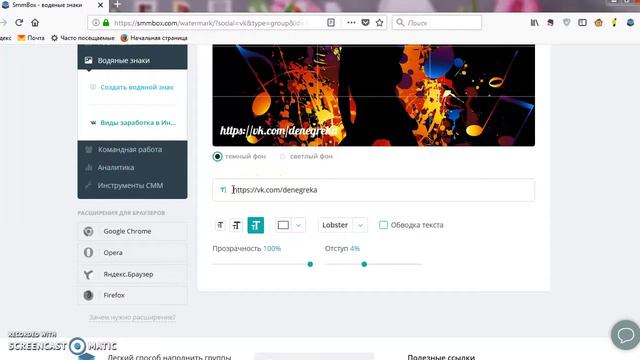Click Создать водяной знак link

137,87
